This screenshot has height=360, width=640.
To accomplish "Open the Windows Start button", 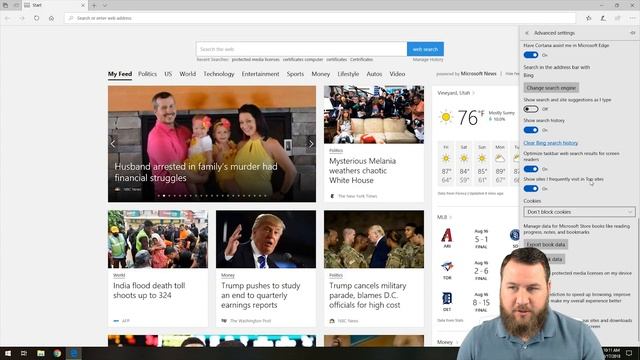I will [x=7, y=353].
